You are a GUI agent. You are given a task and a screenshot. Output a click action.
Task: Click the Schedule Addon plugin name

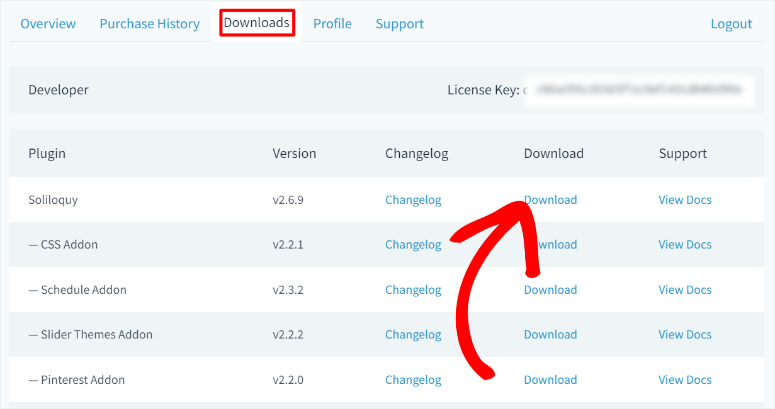click(77, 290)
